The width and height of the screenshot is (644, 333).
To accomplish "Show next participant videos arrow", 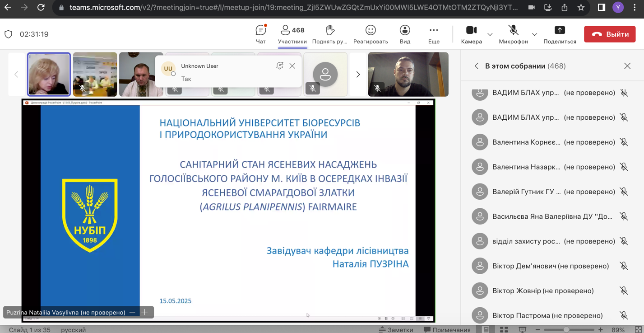I will 358,75.
